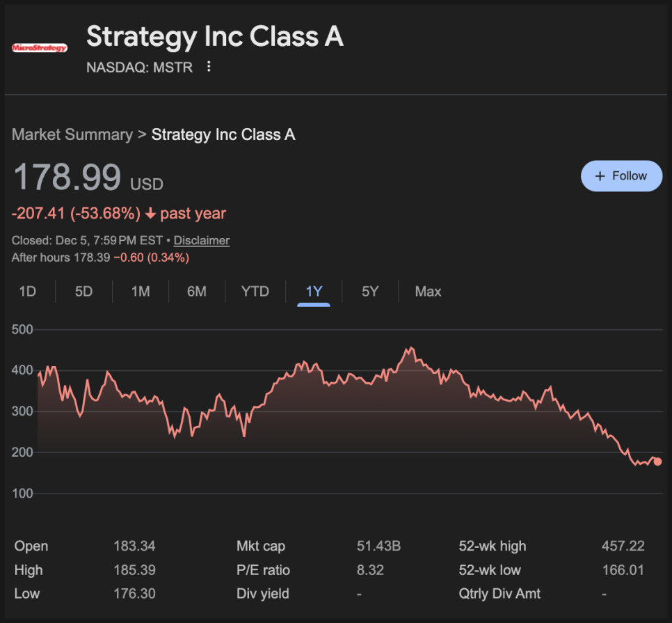This screenshot has width=672, height=623.
Task: Click the current price dot on chart
Action: click(x=657, y=462)
